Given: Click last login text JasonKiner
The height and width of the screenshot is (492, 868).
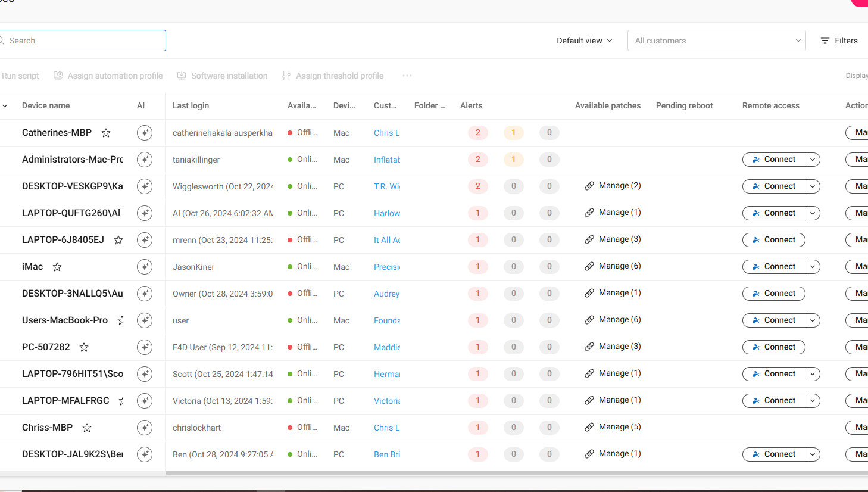Looking at the screenshot, I should tap(193, 267).
